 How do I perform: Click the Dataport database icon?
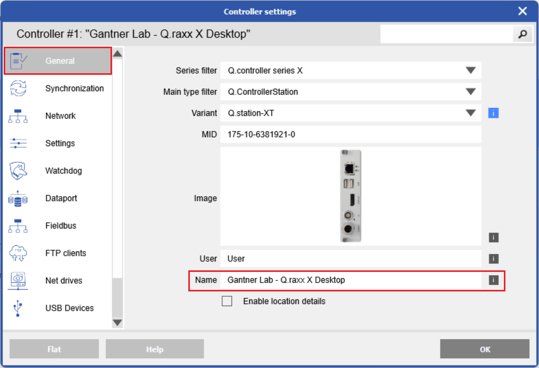pyautogui.click(x=18, y=199)
